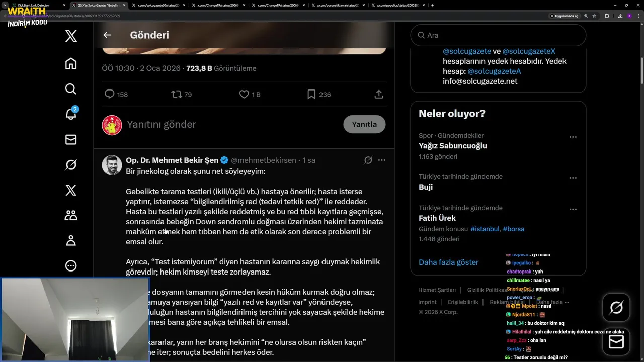Screen dimensions: 644x362
Task: Go to Home via the house icon
Action: [71, 63]
